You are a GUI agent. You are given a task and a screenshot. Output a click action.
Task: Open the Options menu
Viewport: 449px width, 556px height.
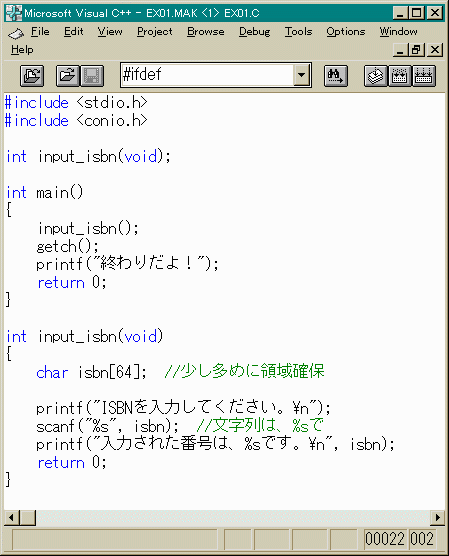click(x=346, y=32)
